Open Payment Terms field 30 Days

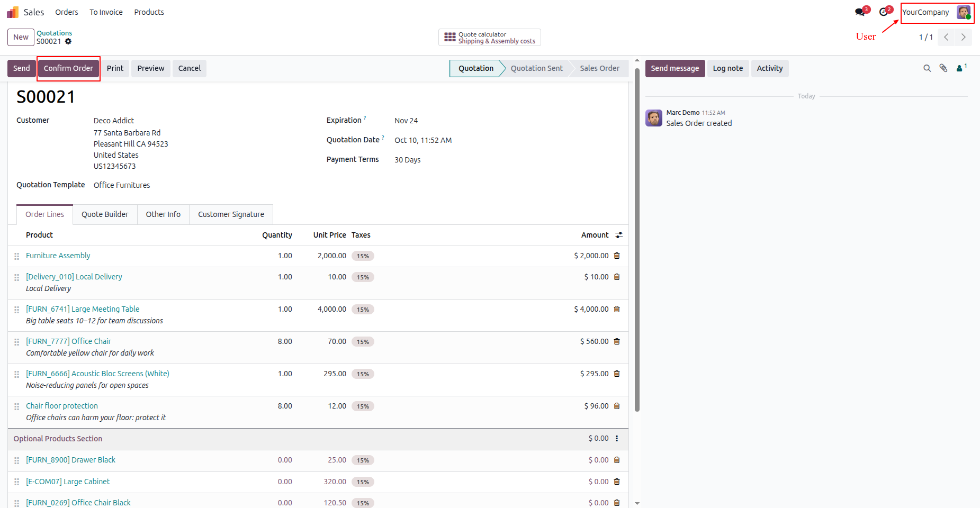pyautogui.click(x=408, y=160)
